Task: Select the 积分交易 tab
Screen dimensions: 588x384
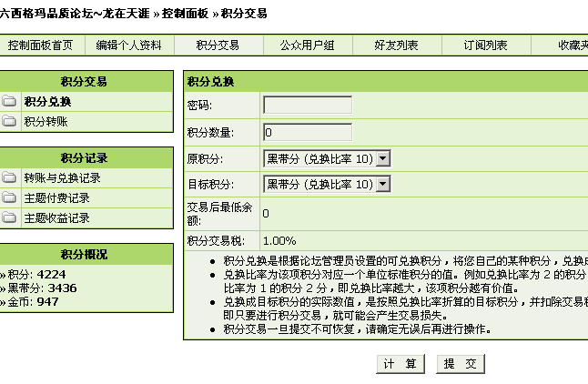Action: 218,45
